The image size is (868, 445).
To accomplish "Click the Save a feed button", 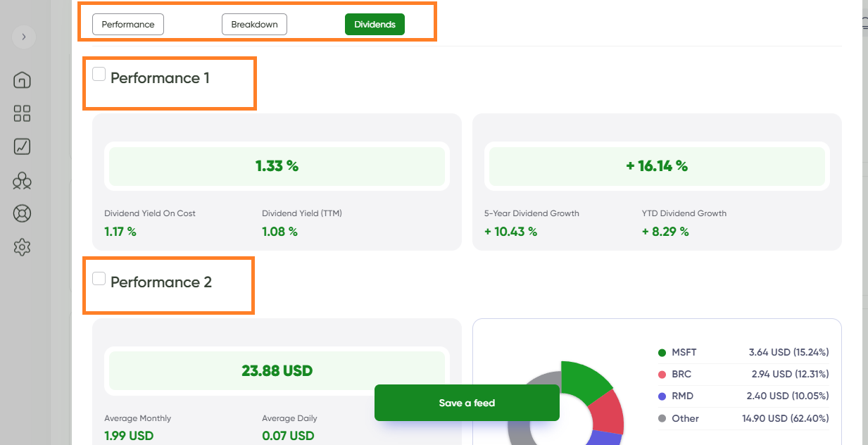I will [467, 403].
